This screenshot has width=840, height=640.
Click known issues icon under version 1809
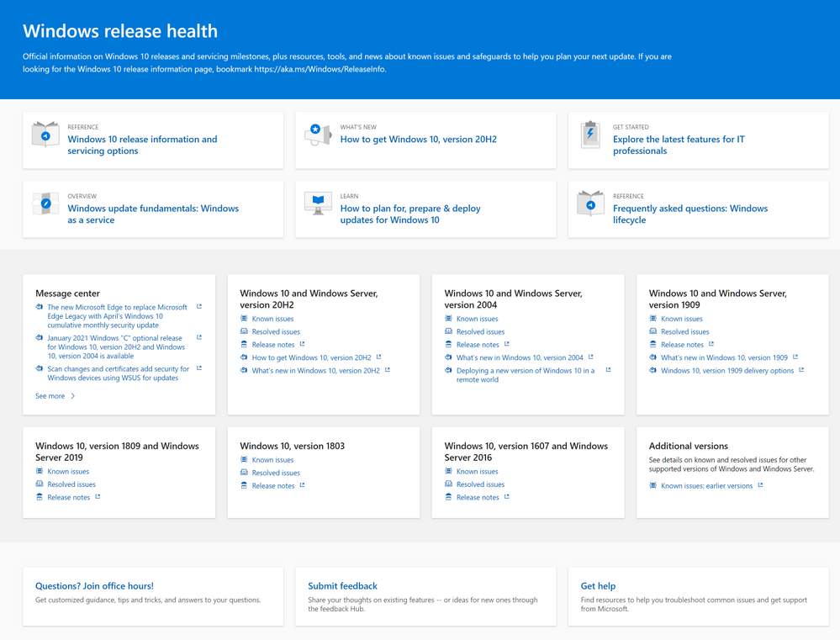[40, 471]
